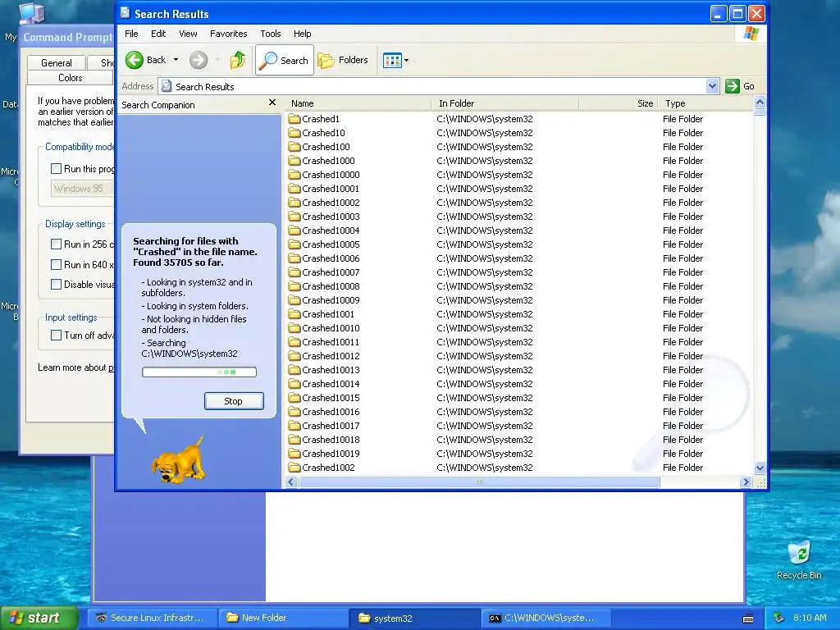This screenshot has height=630, width=840.
Task: Click the system tray network icon
Action: coord(779,618)
